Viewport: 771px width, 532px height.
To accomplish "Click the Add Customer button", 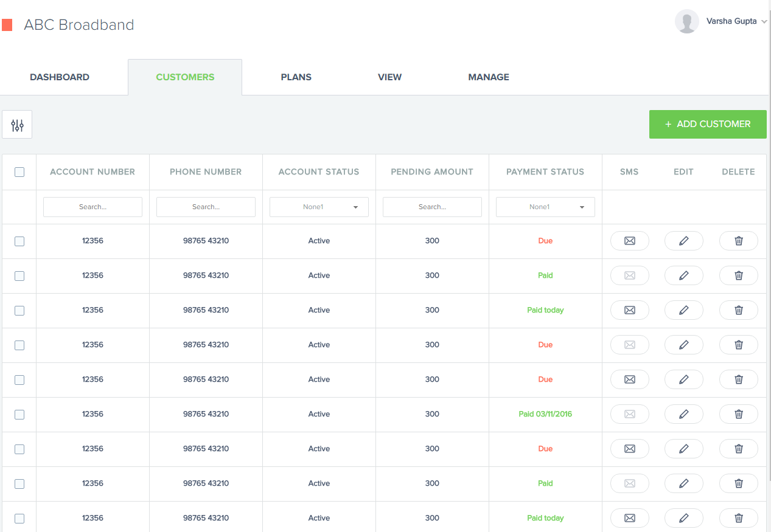I will pos(707,124).
